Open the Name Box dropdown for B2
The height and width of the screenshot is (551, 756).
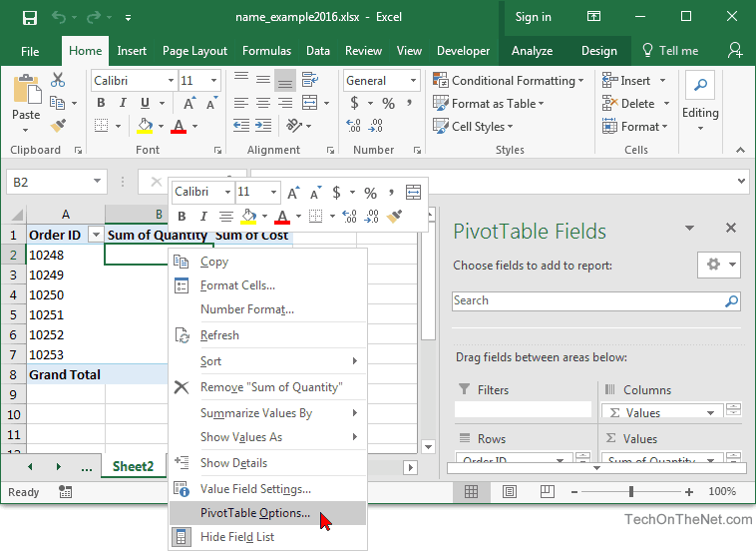pos(97,182)
